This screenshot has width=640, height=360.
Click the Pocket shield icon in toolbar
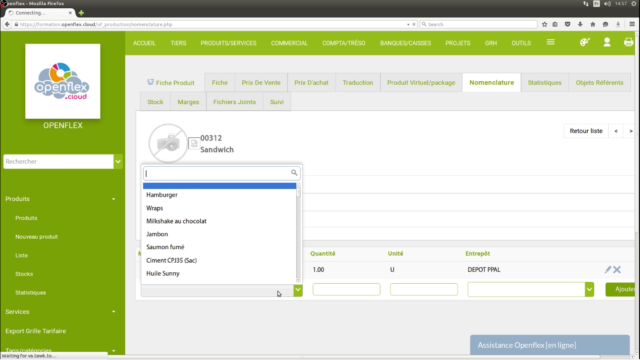567,24
